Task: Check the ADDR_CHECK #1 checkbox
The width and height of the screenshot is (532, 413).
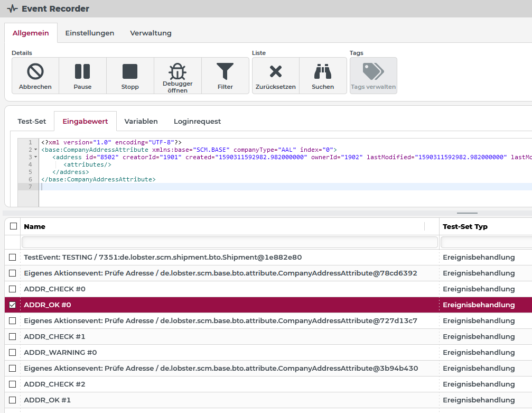Action: (x=13, y=336)
